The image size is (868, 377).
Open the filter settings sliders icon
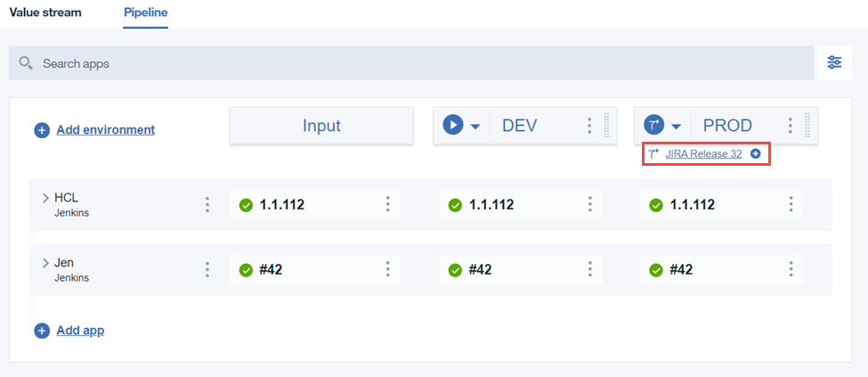click(834, 62)
